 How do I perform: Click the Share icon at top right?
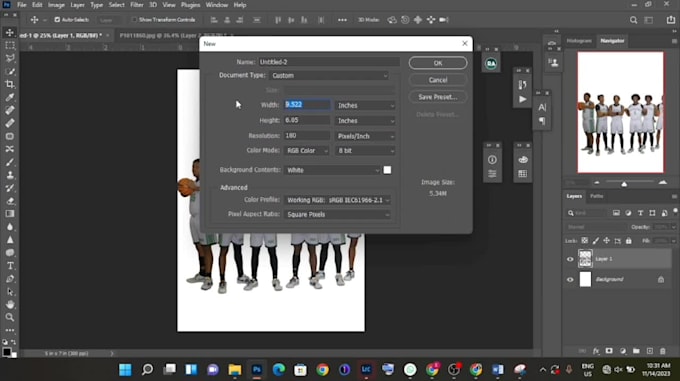click(670, 20)
